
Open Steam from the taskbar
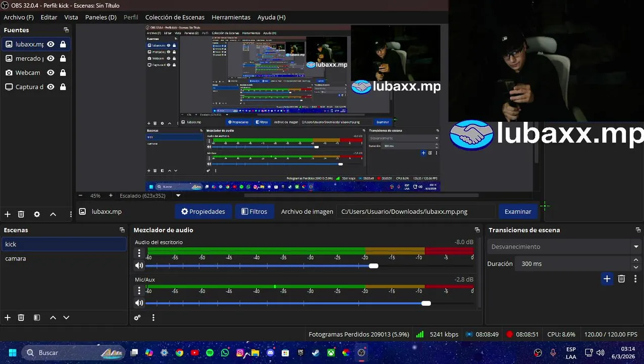[x=316, y=353]
